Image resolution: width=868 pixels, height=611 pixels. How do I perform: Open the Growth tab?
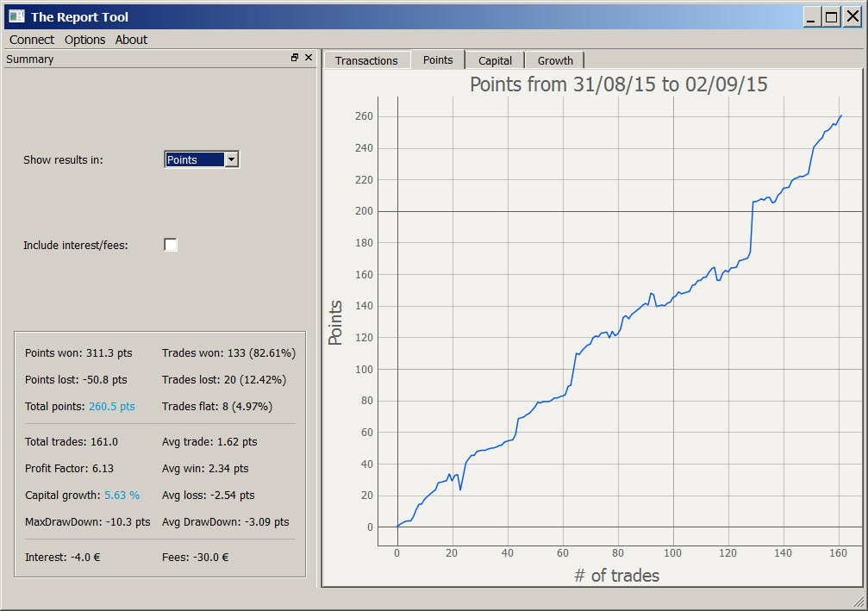click(x=555, y=60)
